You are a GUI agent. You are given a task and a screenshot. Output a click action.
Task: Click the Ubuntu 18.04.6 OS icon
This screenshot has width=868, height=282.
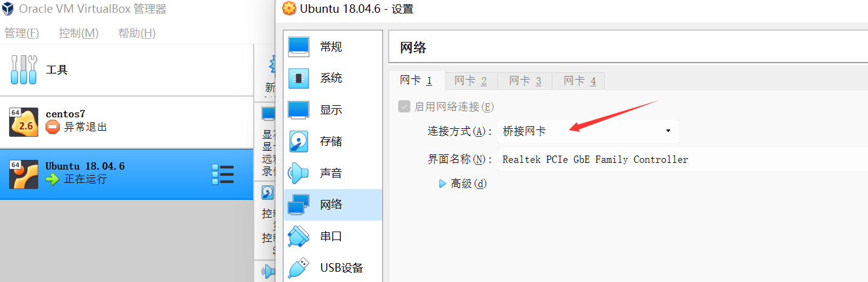(24, 174)
